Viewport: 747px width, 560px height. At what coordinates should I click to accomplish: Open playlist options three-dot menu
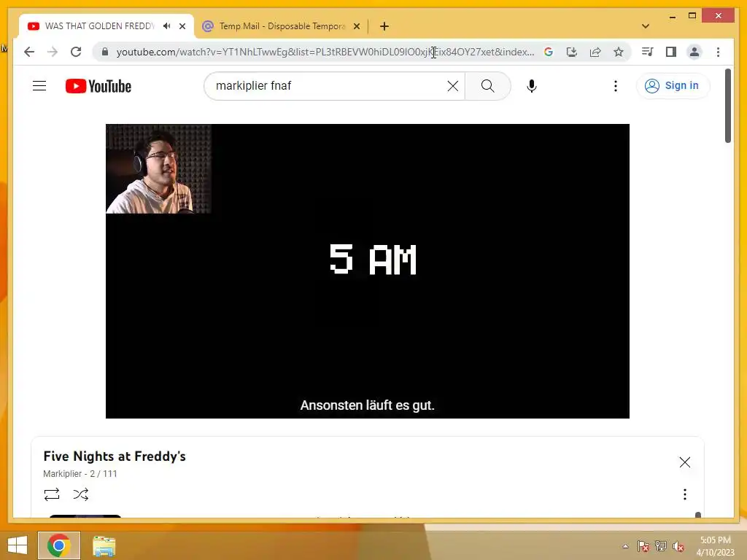(x=684, y=494)
